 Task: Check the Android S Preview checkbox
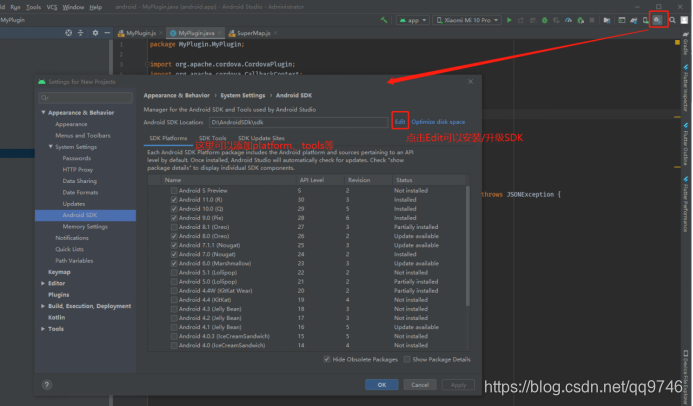coord(174,190)
